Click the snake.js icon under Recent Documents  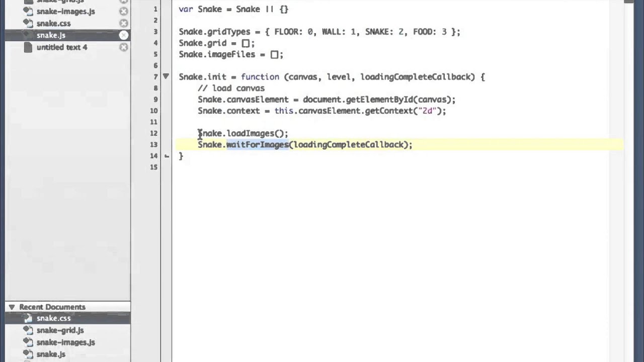tap(28, 354)
